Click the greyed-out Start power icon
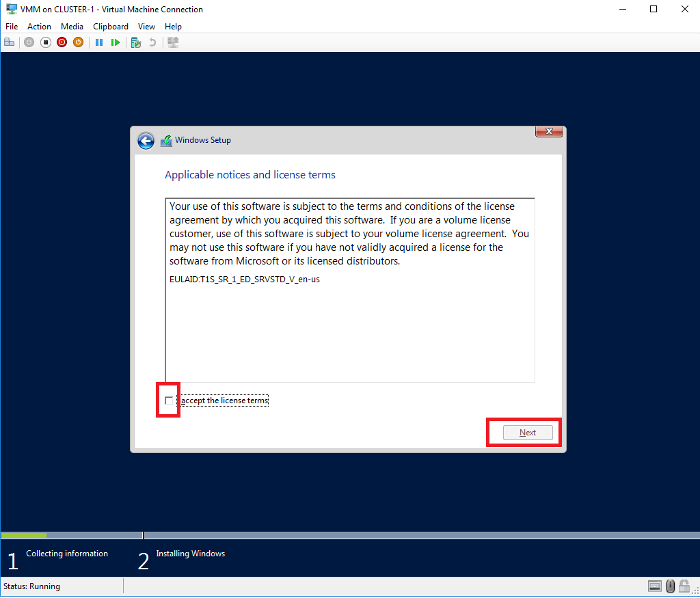 (x=29, y=42)
